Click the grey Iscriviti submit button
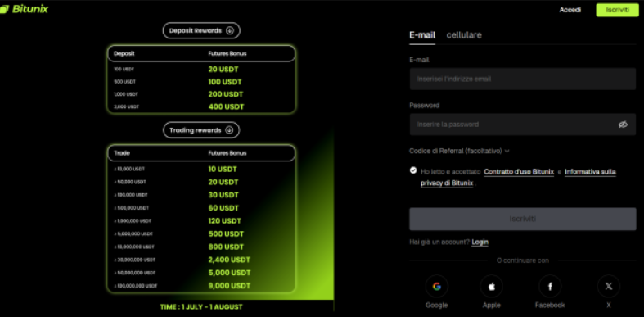 (522, 219)
